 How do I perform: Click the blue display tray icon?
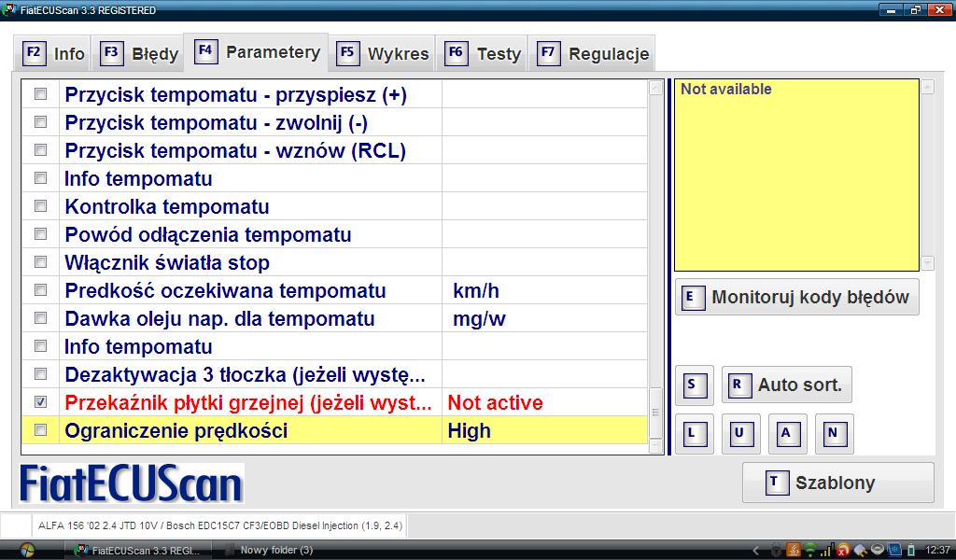pyautogui.click(x=895, y=551)
